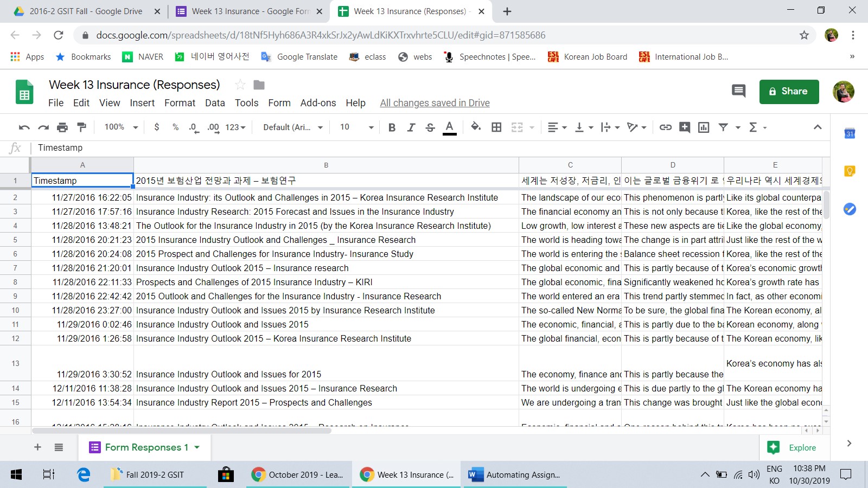868x488 pixels.
Task: Click the Explore button
Action: pos(793,447)
